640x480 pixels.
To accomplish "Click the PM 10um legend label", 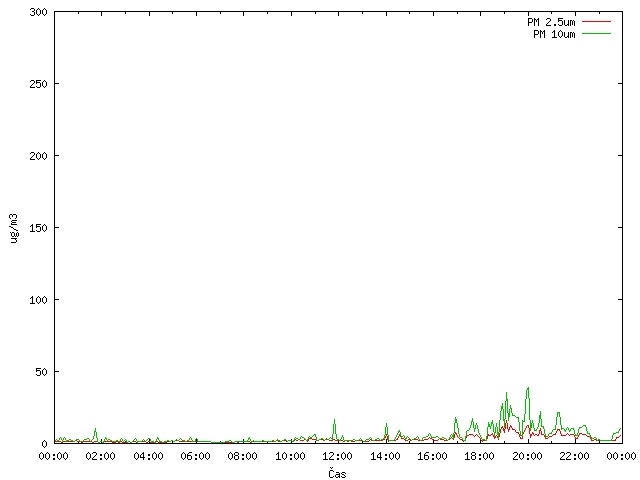I will [x=554, y=34].
